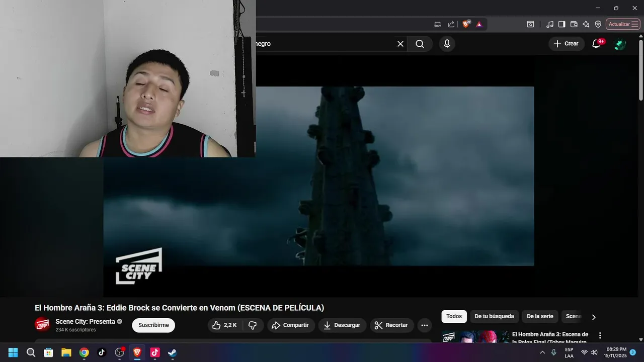The image size is (644, 362).
Task: Dislike the video with thumbs-down
Action: pyautogui.click(x=253, y=325)
